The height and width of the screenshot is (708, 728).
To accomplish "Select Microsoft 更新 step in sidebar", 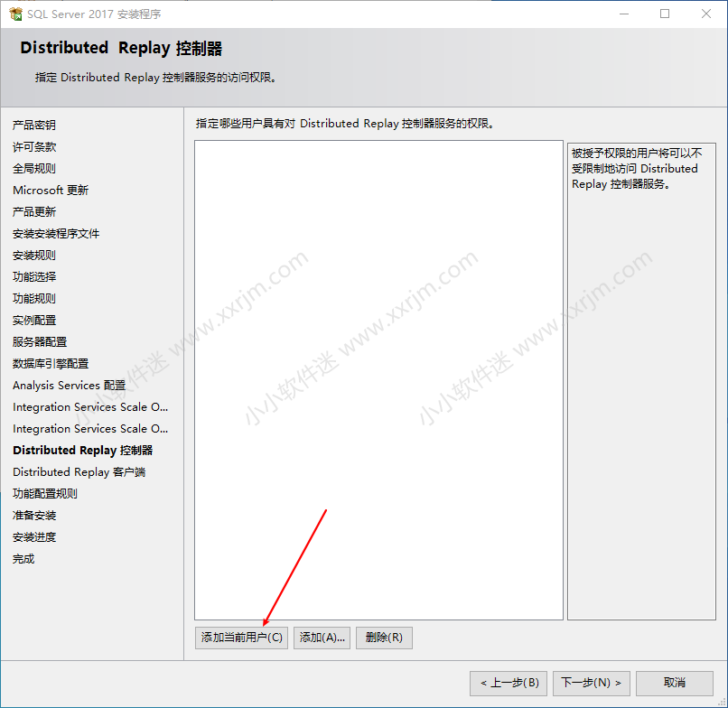I will tap(51, 190).
